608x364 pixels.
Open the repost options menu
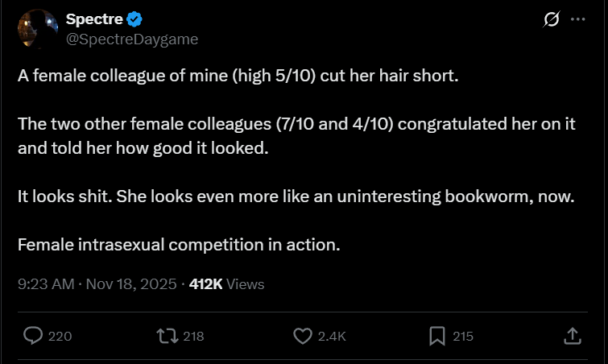[168, 336]
